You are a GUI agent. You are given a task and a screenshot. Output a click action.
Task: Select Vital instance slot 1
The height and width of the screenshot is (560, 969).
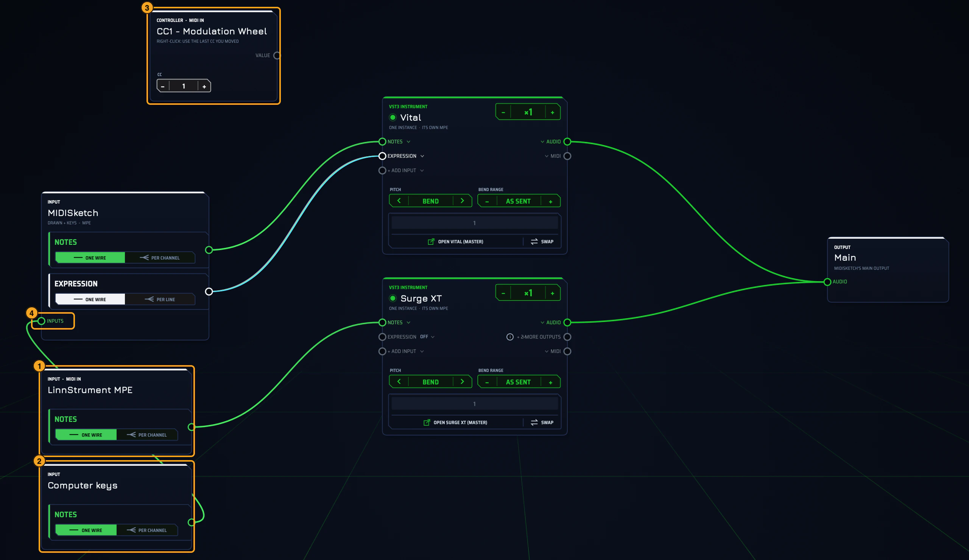(475, 223)
